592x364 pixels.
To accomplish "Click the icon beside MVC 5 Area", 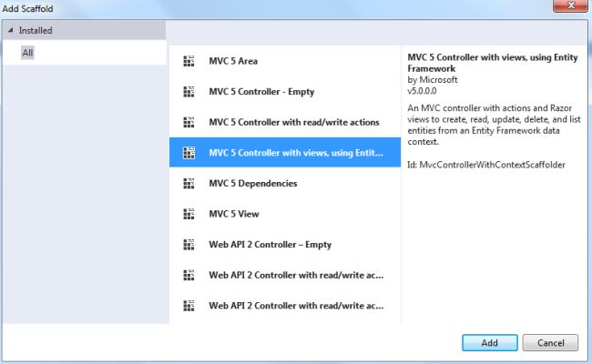I will 189,61.
